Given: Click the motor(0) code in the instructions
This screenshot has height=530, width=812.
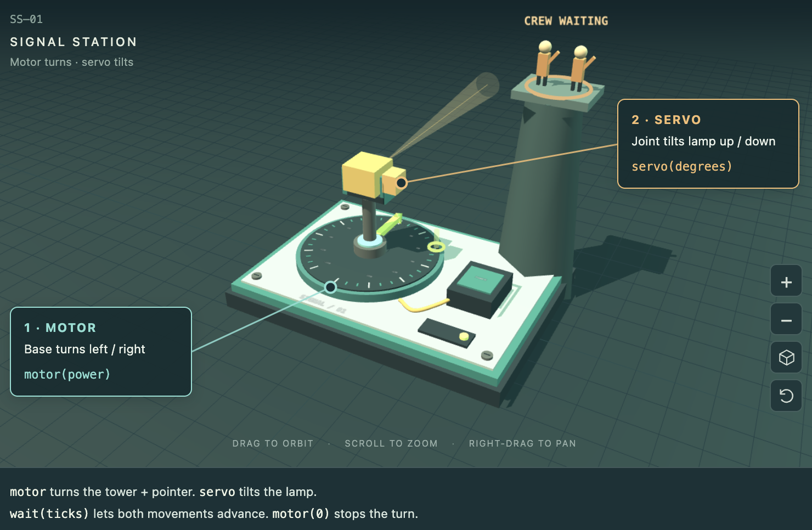Looking at the screenshot, I should 301,514.
